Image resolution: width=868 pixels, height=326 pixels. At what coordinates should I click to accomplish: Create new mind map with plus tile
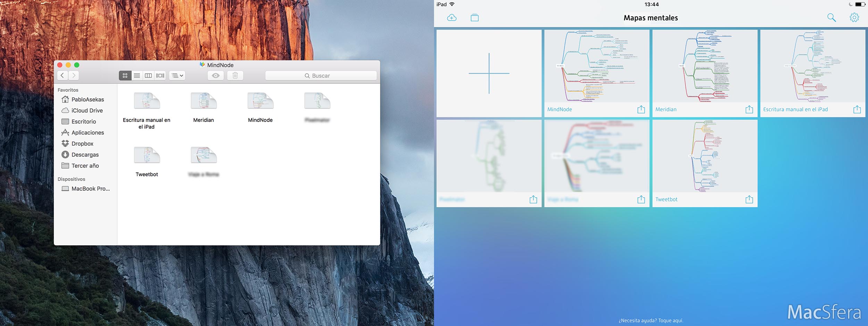click(489, 73)
